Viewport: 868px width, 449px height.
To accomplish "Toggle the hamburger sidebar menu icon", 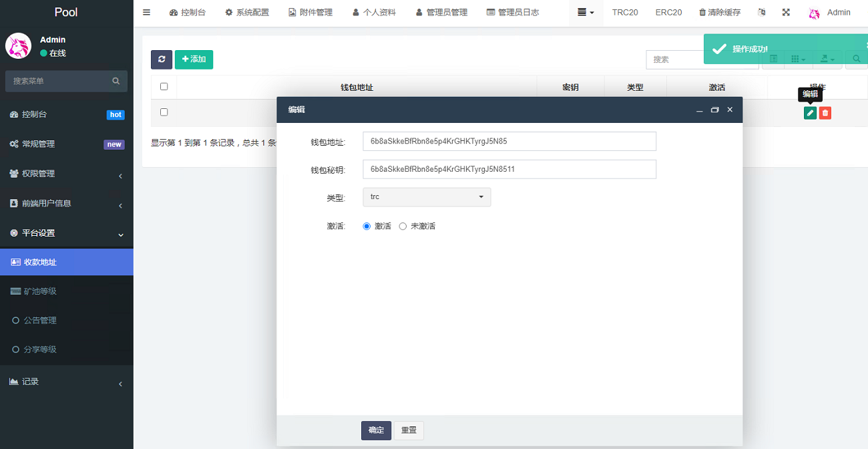I will pos(147,12).
